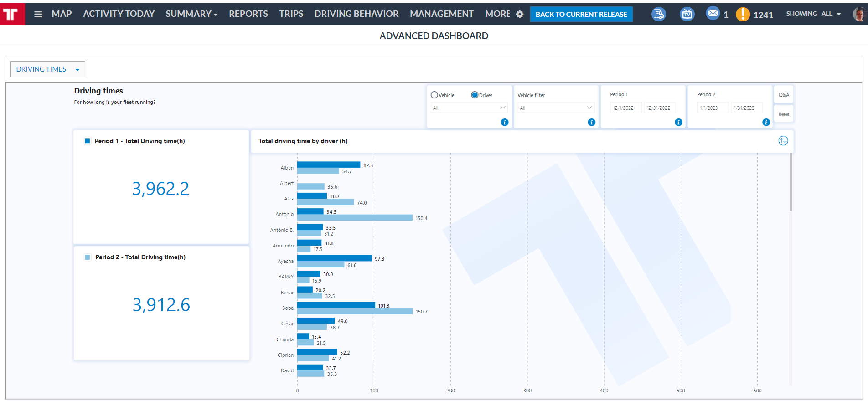This screenshot has width=868, height=406.
Task: Select the Vehicle radio button
Action: (x=434, y=95)
